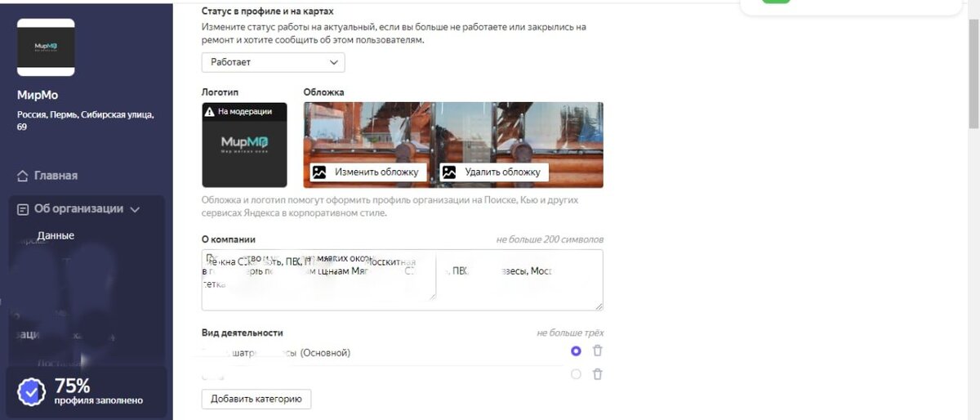Click the О компании description text field
The height and width of the screenshot is (420, 980).
coord(403,280)
